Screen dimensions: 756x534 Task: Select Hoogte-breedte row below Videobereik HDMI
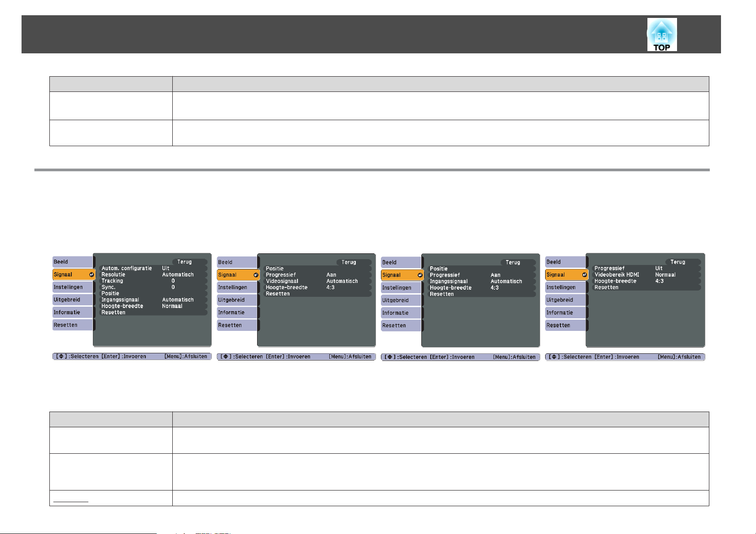tap(647, 281)
